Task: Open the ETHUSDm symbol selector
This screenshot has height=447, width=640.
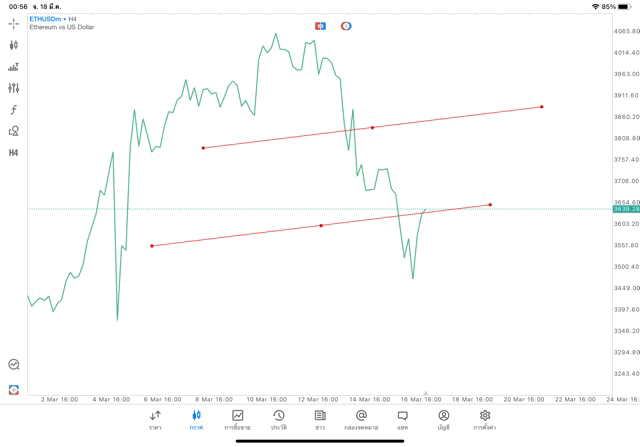Action: tap(45, 19)
